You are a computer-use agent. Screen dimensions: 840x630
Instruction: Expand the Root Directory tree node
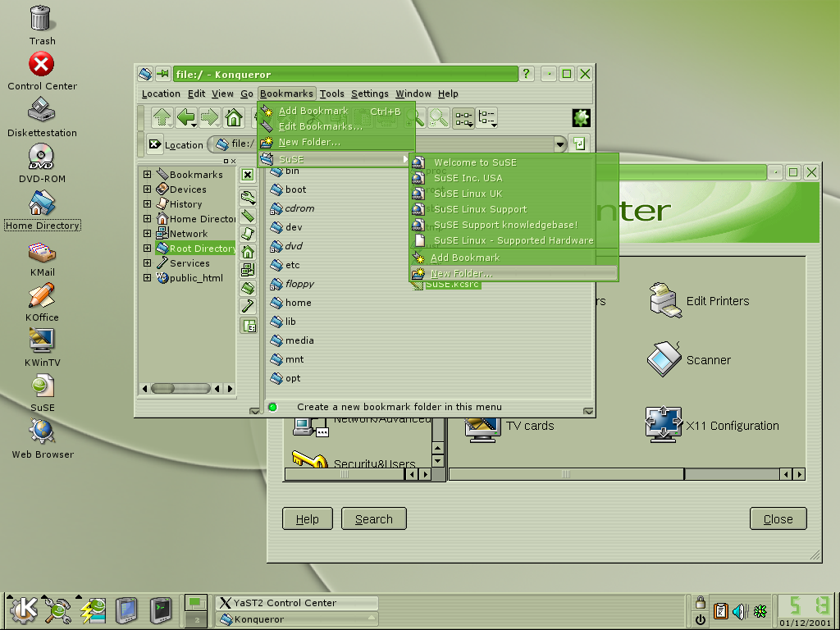coord(147,248)
